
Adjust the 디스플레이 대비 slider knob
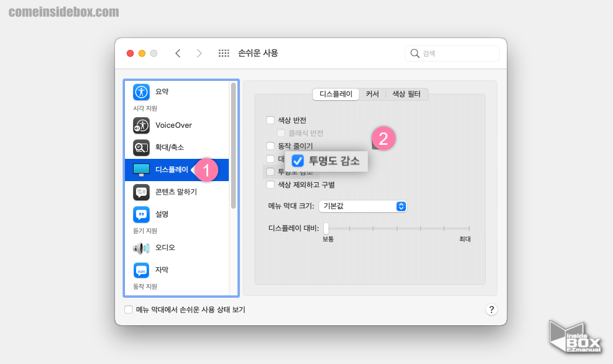(x=326, y=228)
